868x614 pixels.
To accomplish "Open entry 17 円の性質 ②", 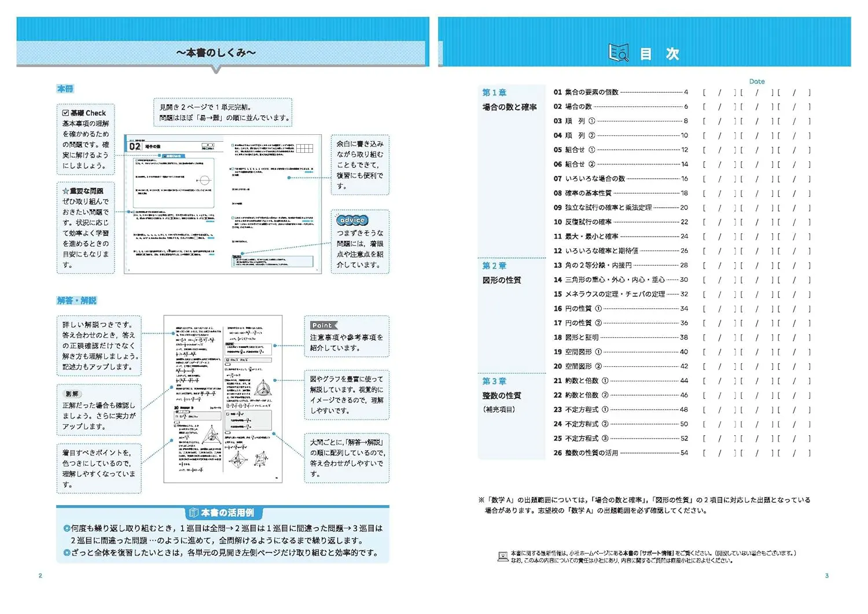I will coord(620,323).
